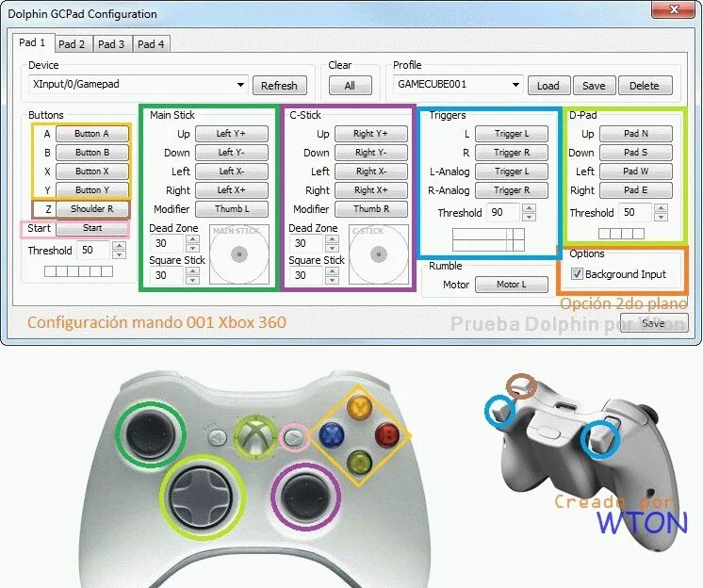This screenshot has width=703, height=588.
Task: Click C-Stick Up mapping Right Y+
Action: click(370, 134)
